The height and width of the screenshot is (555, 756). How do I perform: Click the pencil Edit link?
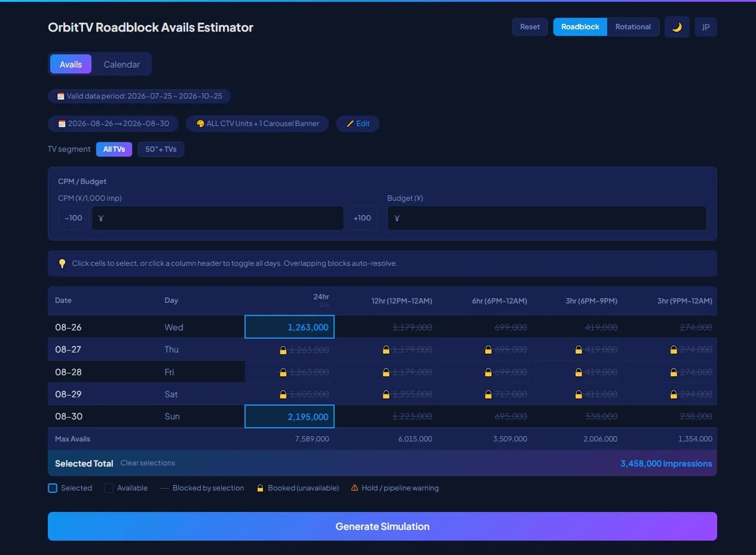(357, 124)
